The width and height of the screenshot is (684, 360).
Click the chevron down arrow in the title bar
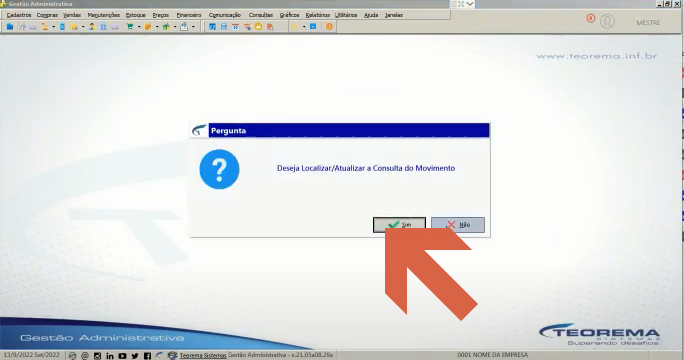pyautogui.click(x=470, y=4)
